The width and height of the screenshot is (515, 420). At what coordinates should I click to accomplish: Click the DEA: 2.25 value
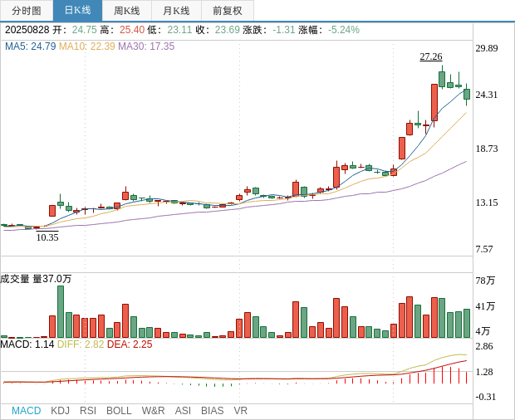[130, 344]
